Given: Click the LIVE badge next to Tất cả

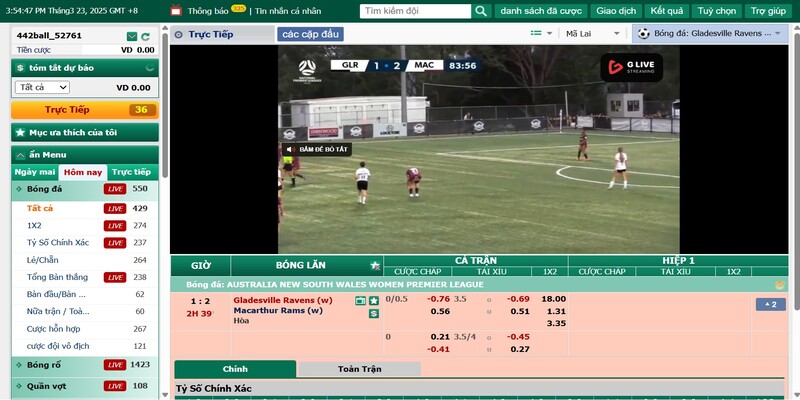Looking at the screenshot, I should 115,209.
